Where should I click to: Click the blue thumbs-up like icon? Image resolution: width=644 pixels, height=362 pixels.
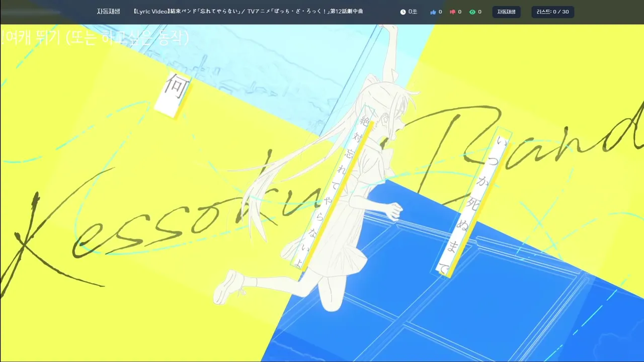[x=433, y=12]
